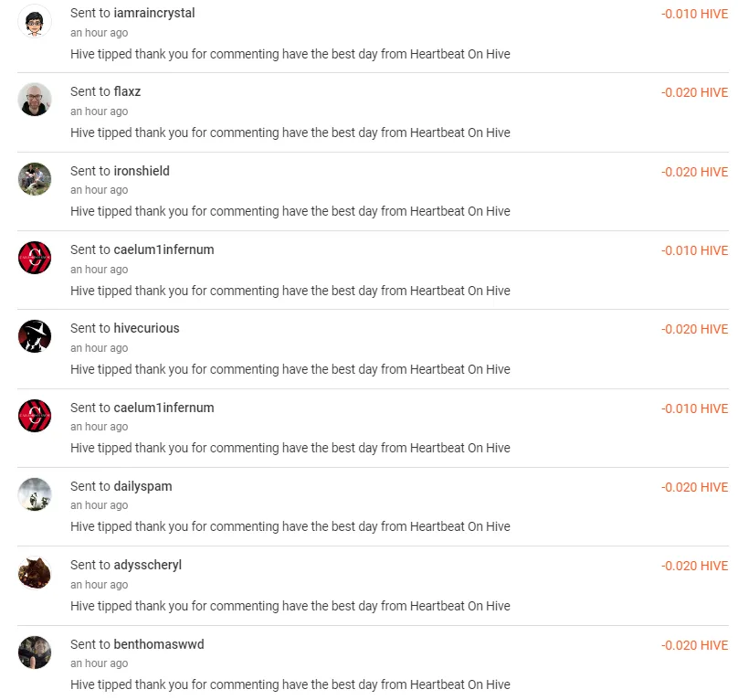Click the tip memo text under benthomaswwd
Image resolution: width=738 pixels, height=700 pixels.
290,684
